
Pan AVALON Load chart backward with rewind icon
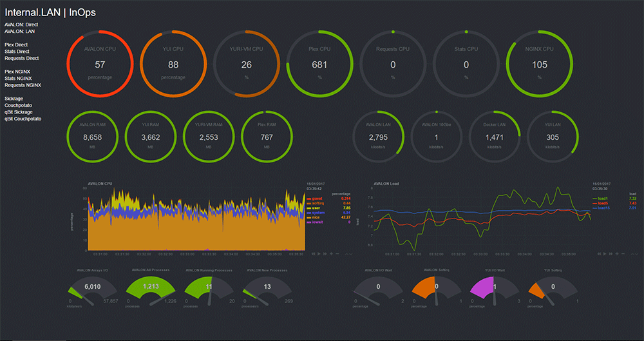click(599, 254)
